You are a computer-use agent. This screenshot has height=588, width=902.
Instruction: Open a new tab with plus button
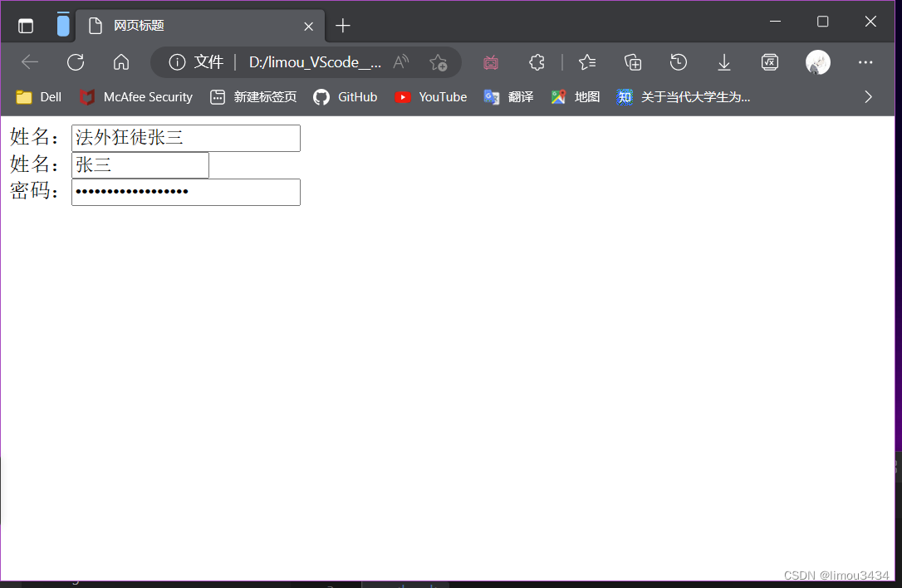click(343, 26)
